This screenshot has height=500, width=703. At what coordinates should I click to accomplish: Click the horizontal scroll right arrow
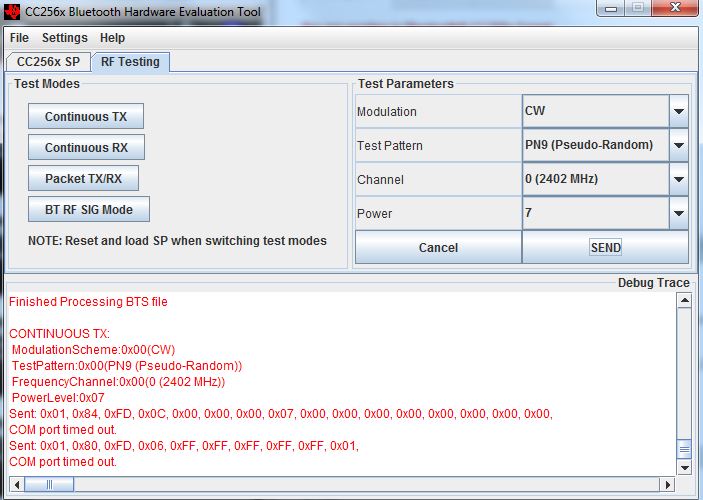tap(668, 485)
